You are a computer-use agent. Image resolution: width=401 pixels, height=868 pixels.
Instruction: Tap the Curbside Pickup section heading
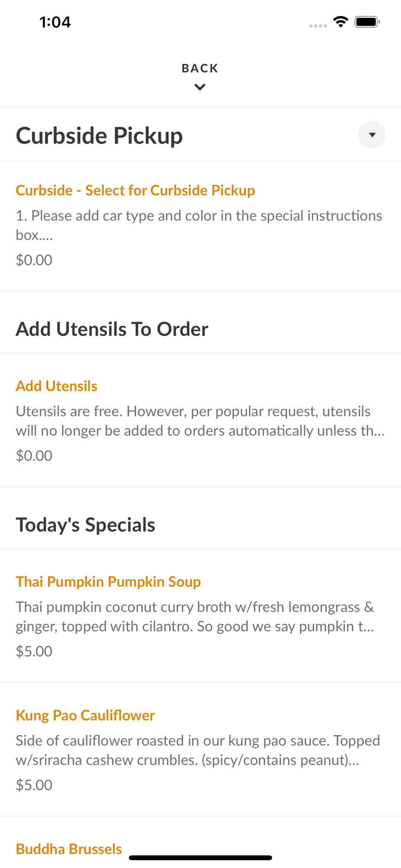coord(99,135)
